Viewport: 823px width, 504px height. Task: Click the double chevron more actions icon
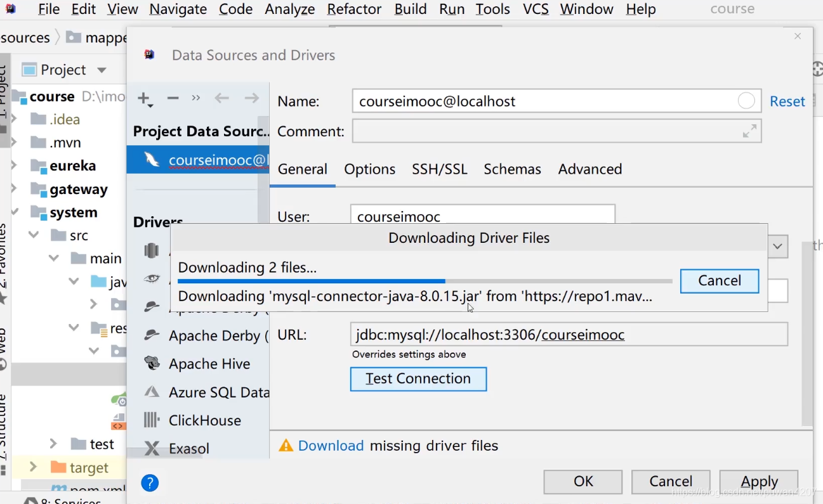pyautogui.click(x=196, y=98)
